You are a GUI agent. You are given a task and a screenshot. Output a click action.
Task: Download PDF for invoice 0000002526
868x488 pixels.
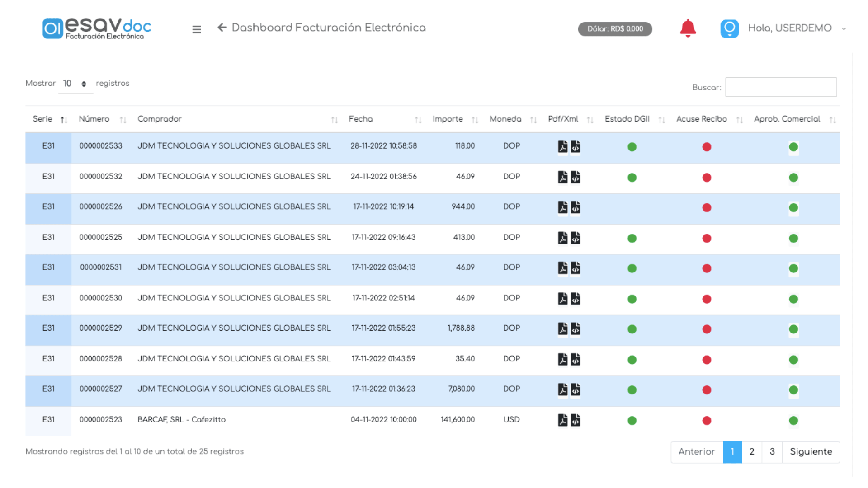point(562,207)
